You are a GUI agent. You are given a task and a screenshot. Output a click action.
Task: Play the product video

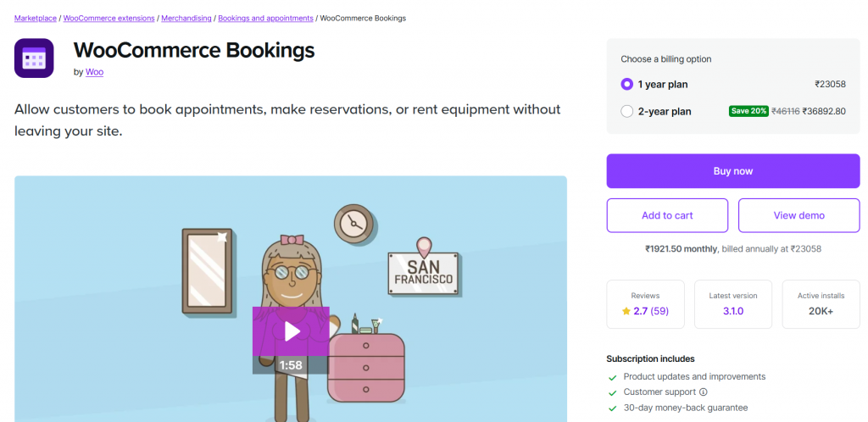click(x=292, y=331)
